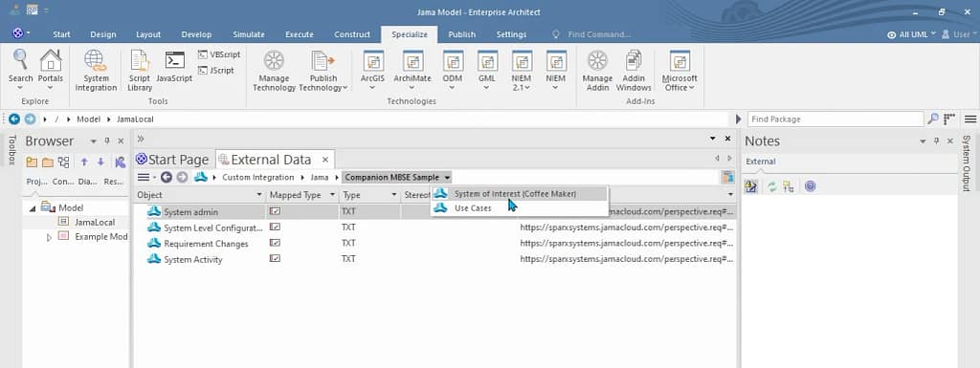This screenshot has height=368, width=980.
Task: Click the navigate back arrow in address bar
Action: (13, 119)
